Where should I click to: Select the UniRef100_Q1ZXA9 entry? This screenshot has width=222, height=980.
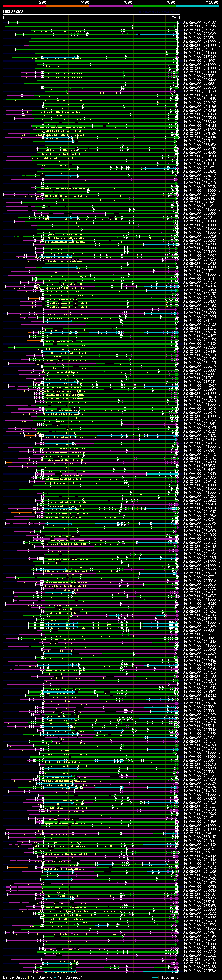tap(199, 57)
